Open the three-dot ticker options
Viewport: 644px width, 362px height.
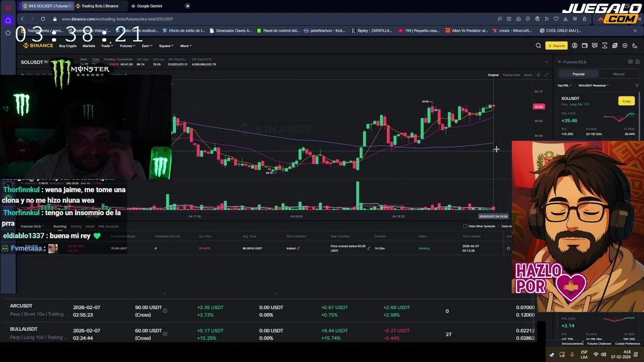[546, 62]
